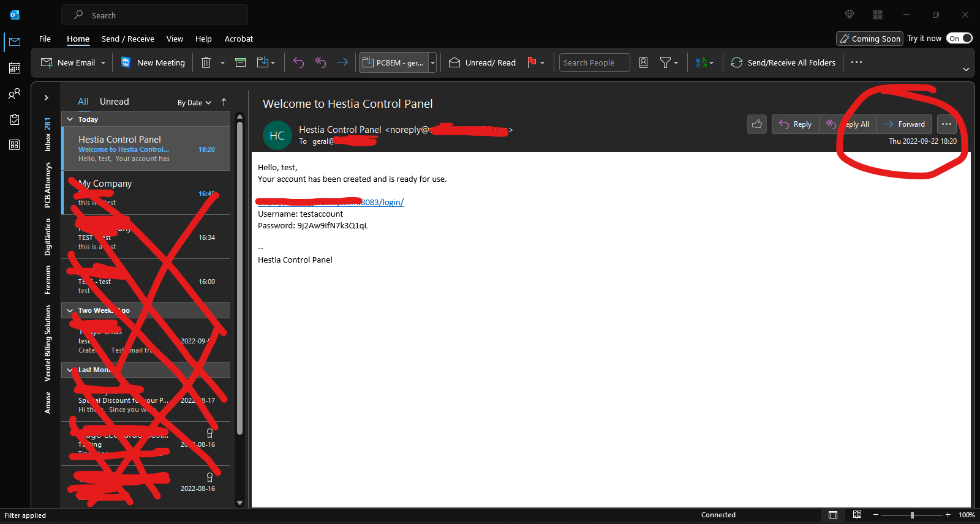Collapse the Last Month group

[x=70, y=370]
